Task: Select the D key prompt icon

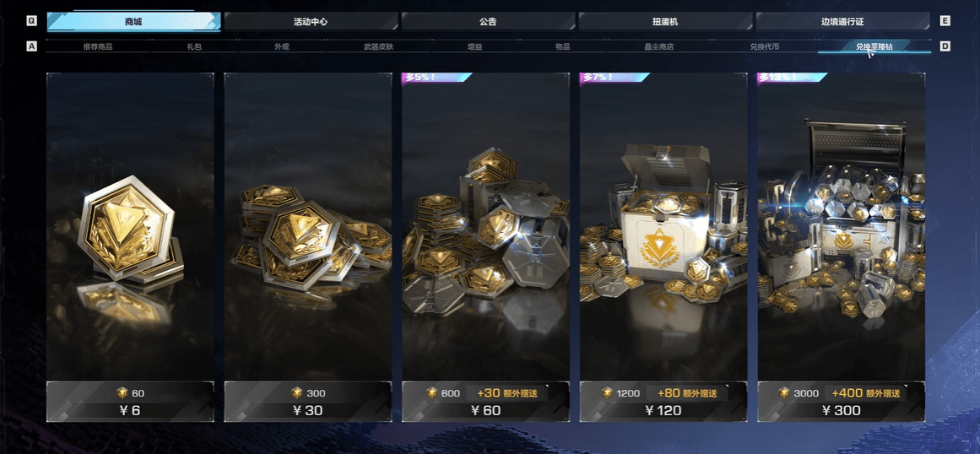Action: point(945,46)
